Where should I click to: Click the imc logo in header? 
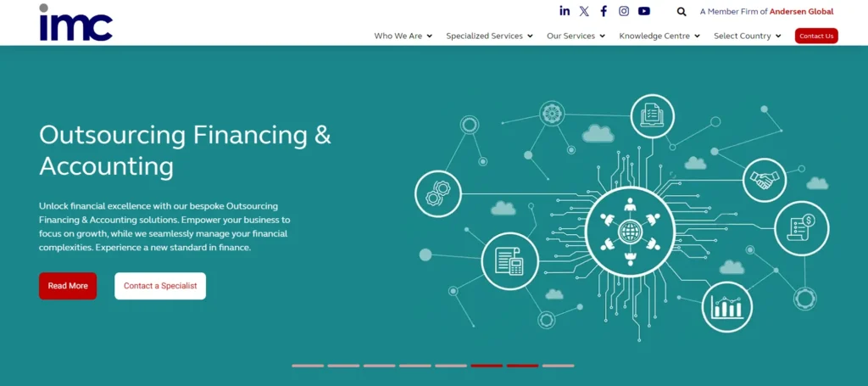pos(75,22)
